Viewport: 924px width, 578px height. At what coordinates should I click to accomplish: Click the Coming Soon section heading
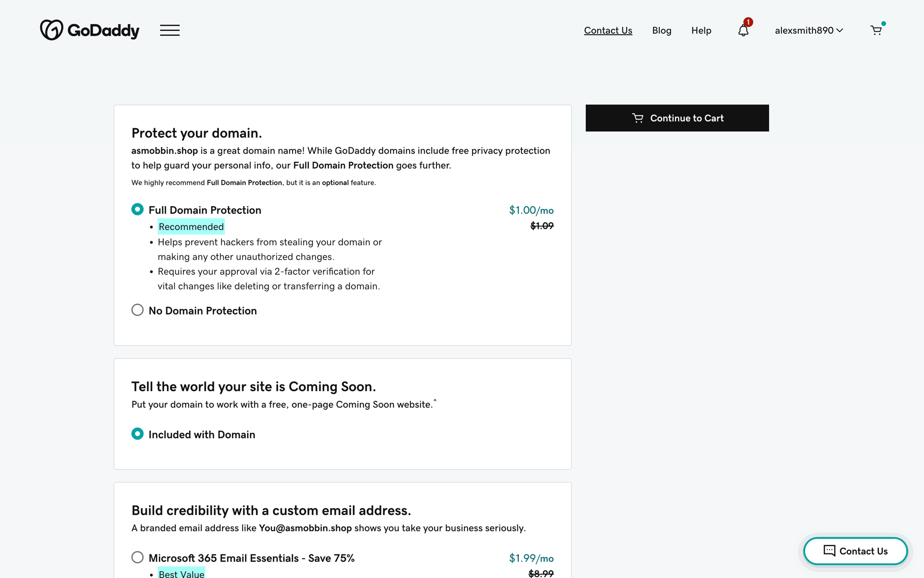coord(254,387)
